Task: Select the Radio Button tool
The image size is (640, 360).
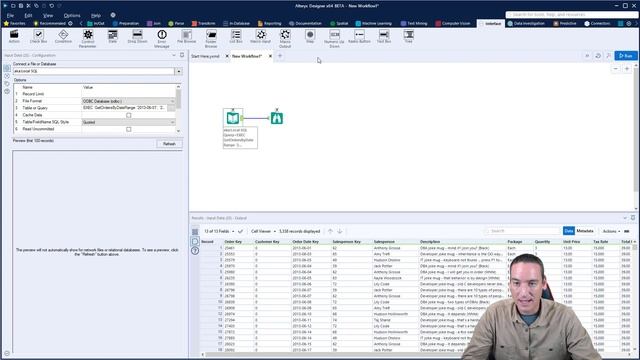Action: 359,37
